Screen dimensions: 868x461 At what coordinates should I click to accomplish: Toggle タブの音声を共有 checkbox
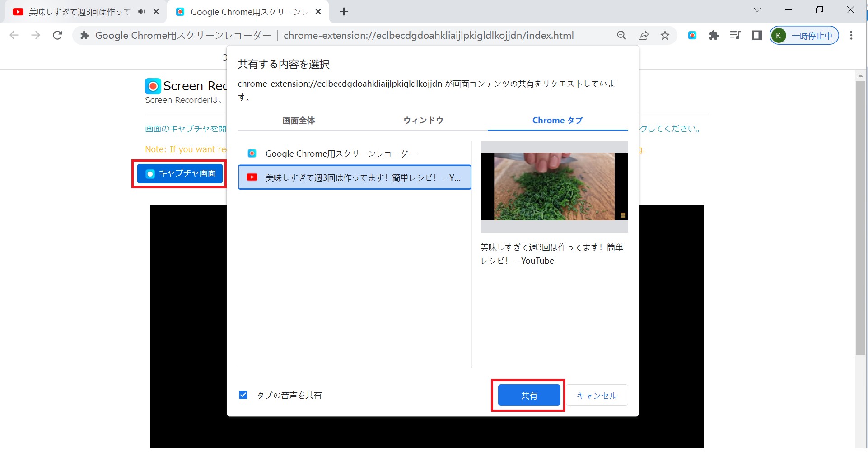pyautogui.click(x=243, y=395)
